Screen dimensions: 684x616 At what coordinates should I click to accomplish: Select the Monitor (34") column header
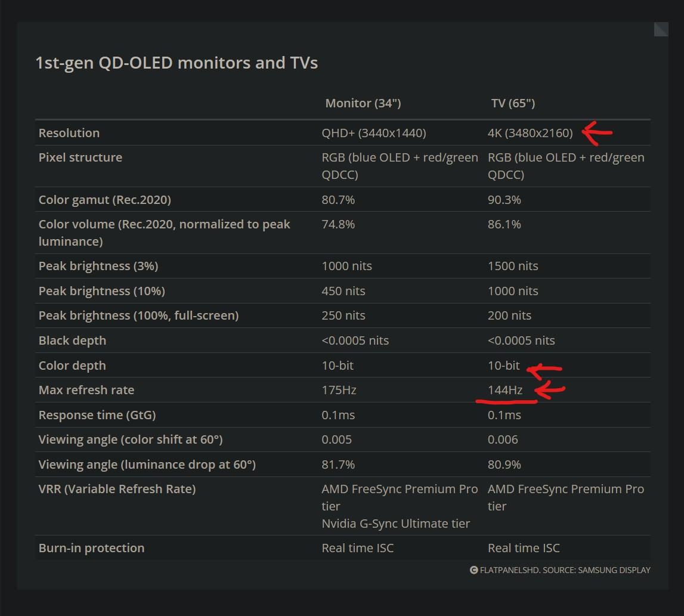pyautogui.click(x=363, y=103)
